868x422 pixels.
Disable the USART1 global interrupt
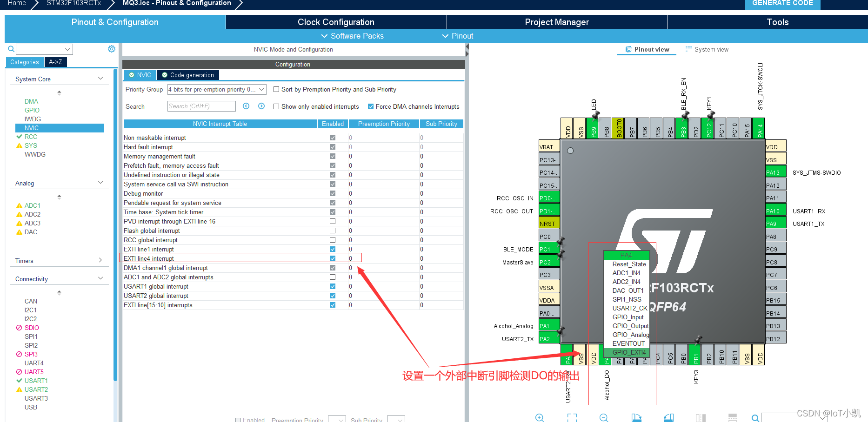[333, 286]
